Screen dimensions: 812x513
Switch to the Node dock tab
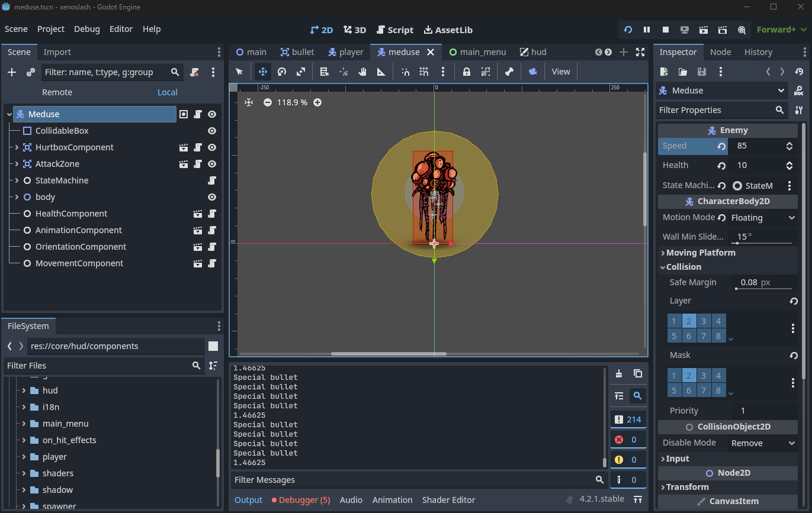720,52
